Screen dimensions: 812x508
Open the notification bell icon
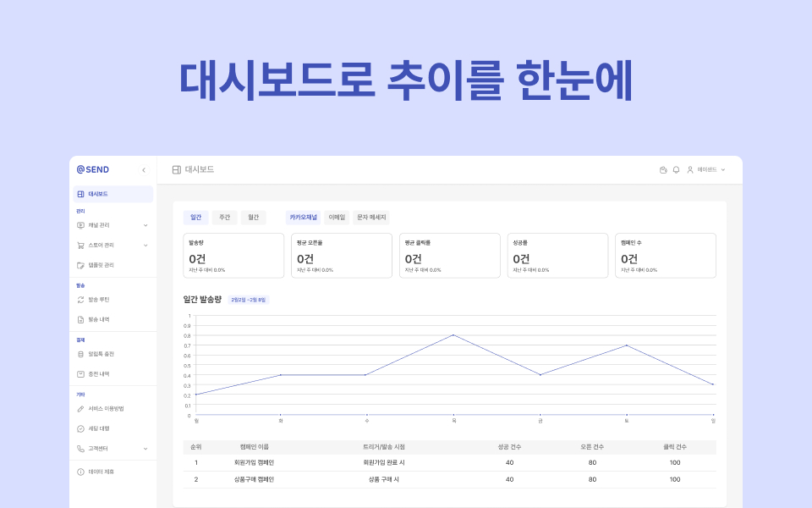[676, 168]
